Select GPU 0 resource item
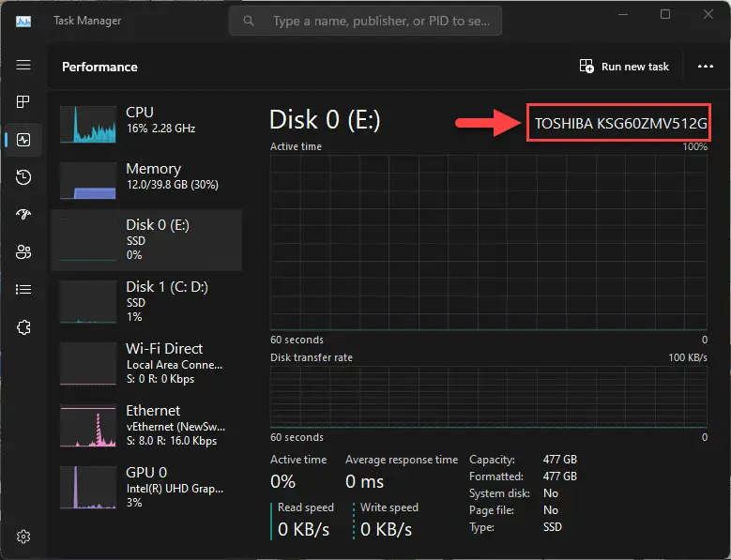Viewport: 731px width, 560px height. tap(146, 488)
